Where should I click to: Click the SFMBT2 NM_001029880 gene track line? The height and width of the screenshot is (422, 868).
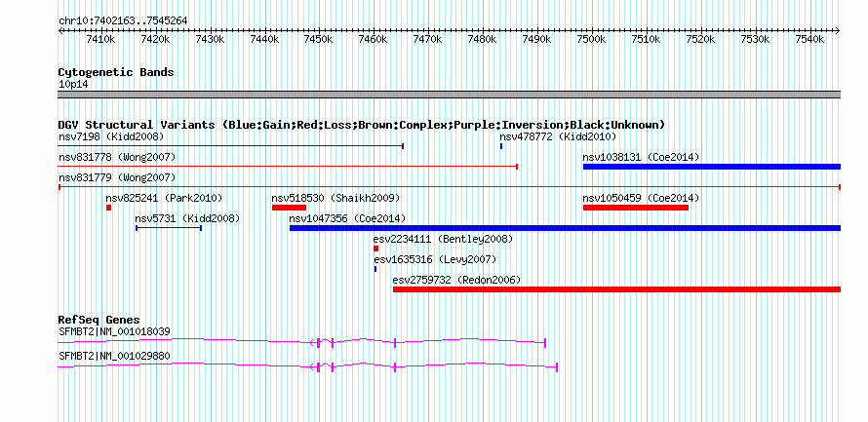point(308,366)
